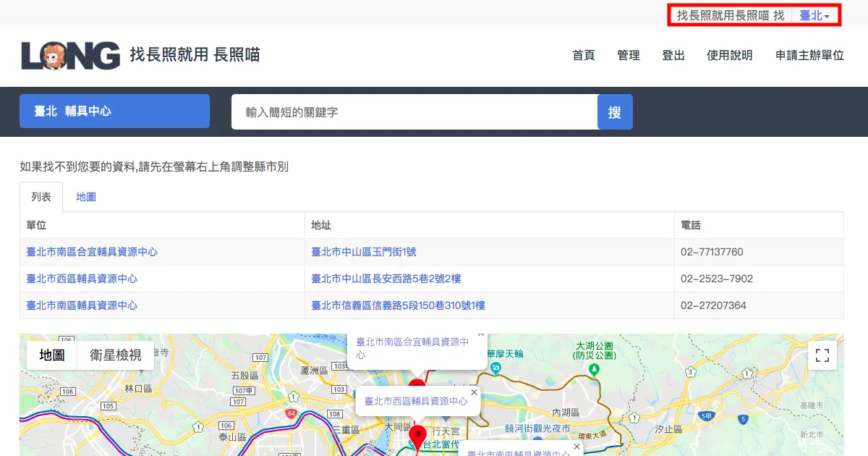Open 臺北市南區合宜輔具資源中心 link in table
The image size is (868, 456).
92,252
